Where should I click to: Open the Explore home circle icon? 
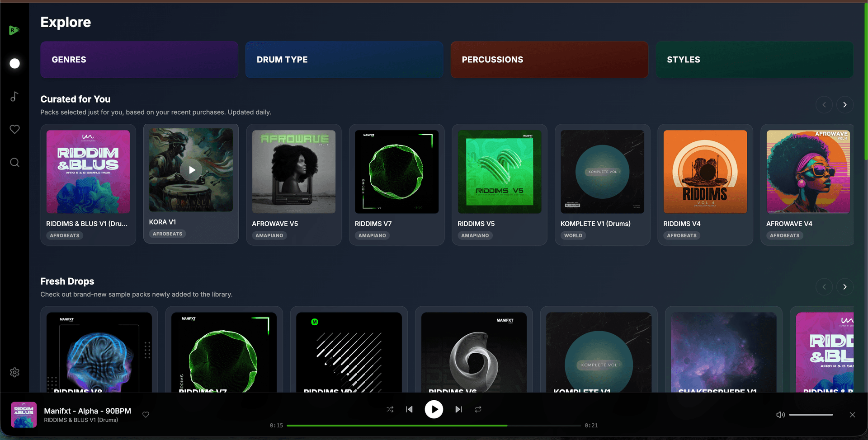coord(14,63)
